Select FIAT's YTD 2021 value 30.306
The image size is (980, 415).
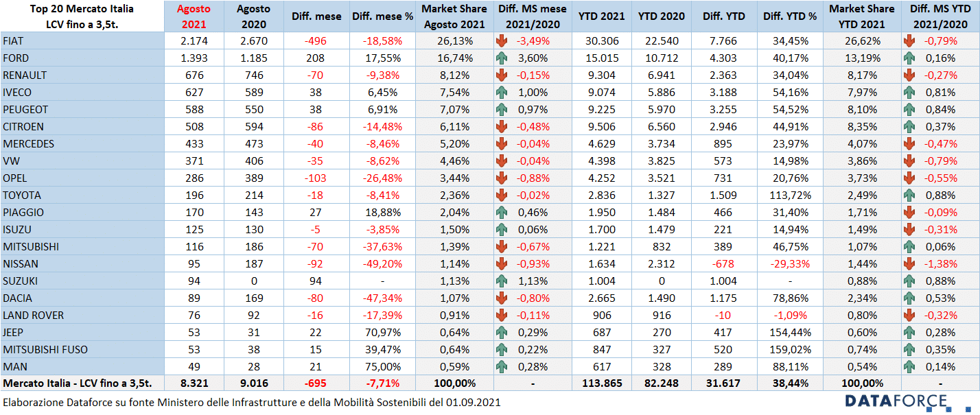(603, 40)
